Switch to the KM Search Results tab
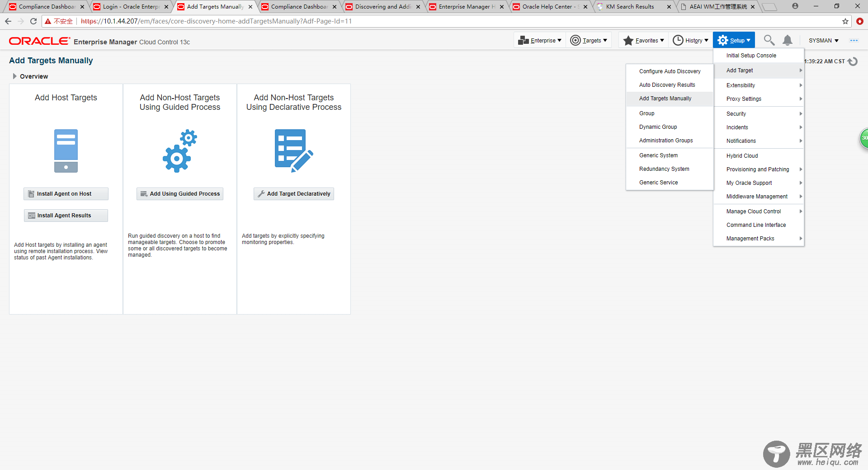Screen dimensions: 868x470 633,7
